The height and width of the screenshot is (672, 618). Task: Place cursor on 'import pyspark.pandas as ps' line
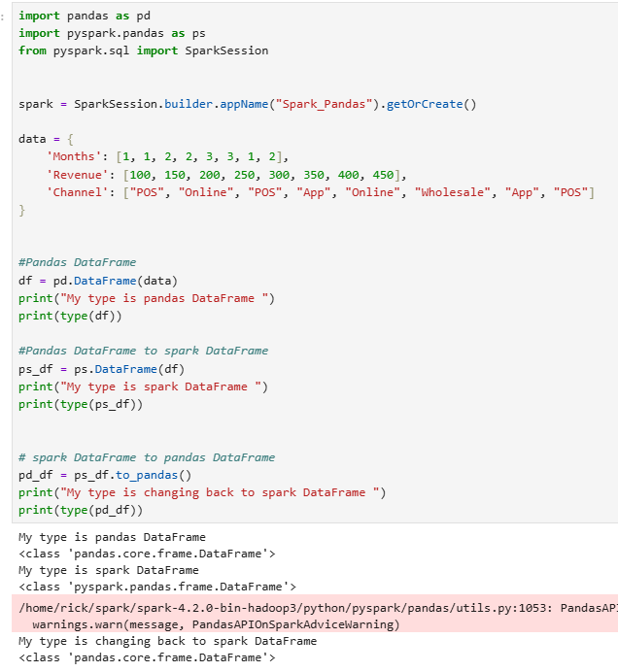(x=112, y=33)
